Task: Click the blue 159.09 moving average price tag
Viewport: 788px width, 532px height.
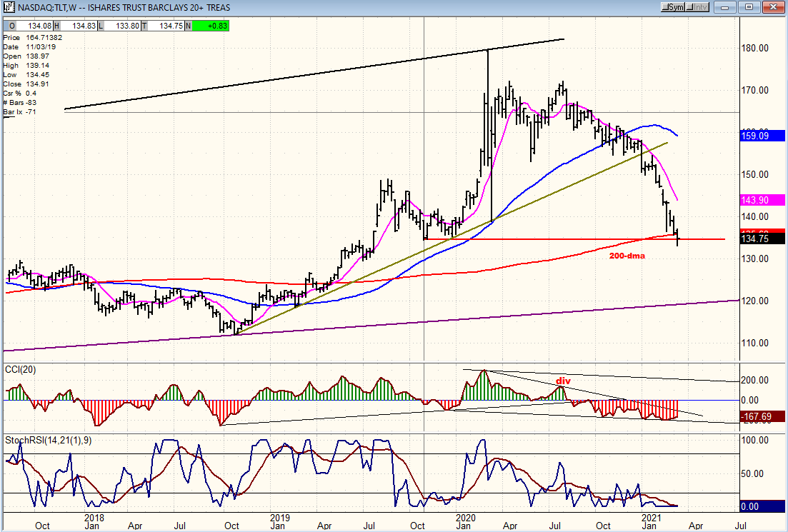Action: (x=762, y=136)
